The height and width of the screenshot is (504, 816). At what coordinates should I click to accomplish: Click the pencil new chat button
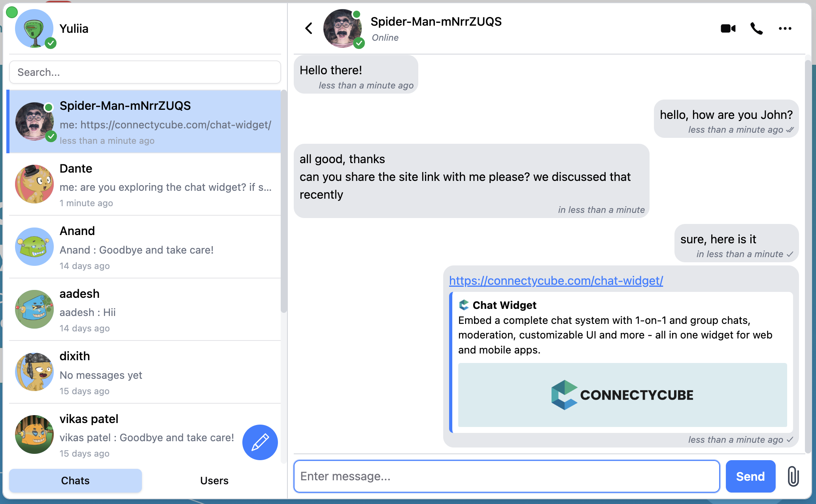pos(260,442)
